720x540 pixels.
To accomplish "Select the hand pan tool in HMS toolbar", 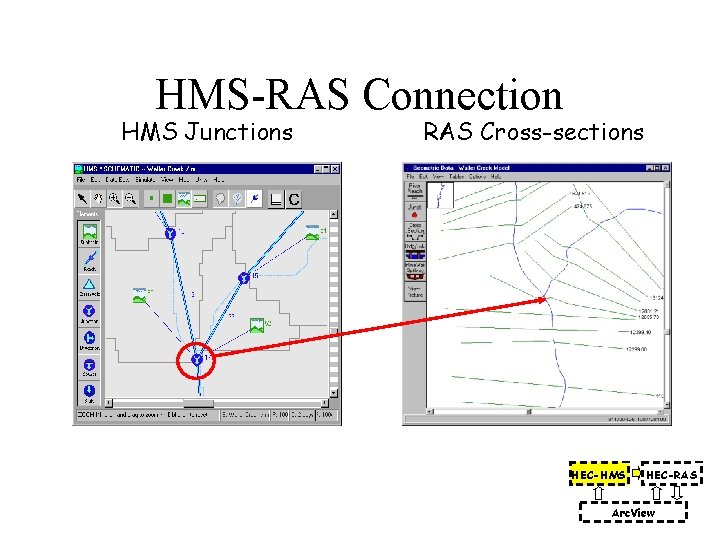I will pos(98,199).
